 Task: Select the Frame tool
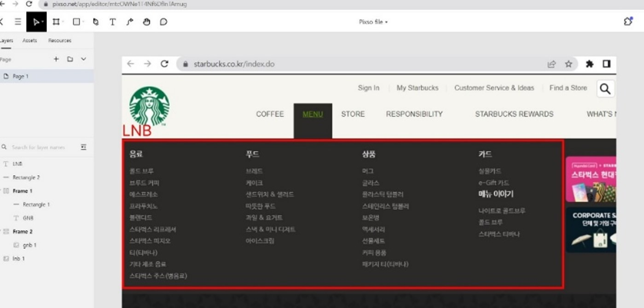coord(56,22)
